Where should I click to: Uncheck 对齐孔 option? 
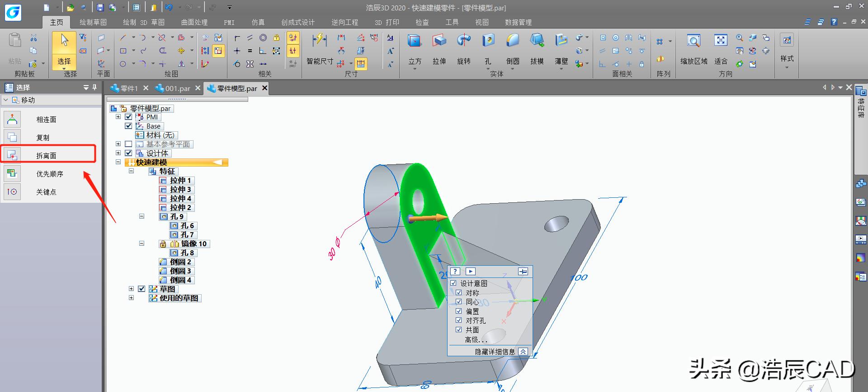[459, 320]
